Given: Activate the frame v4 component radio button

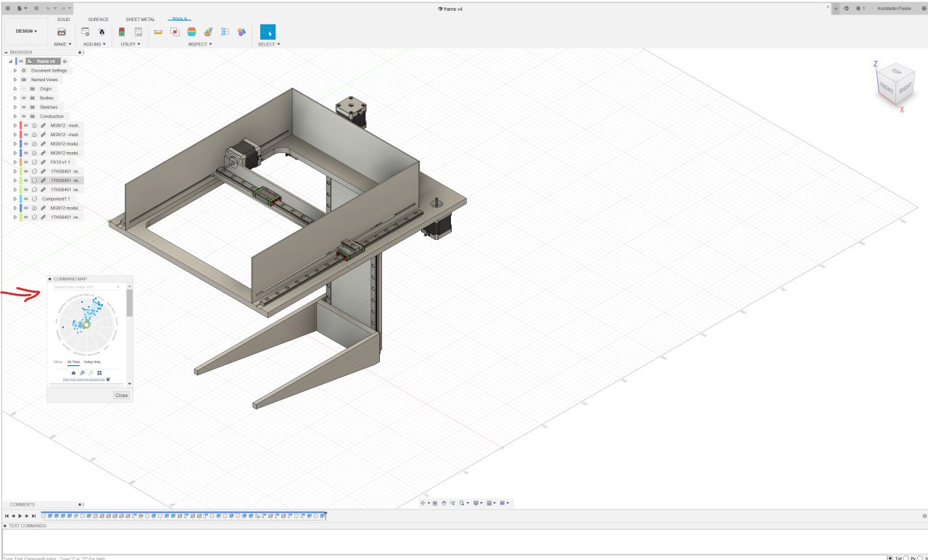Looking at the screenshot, I should coord(65,62).
